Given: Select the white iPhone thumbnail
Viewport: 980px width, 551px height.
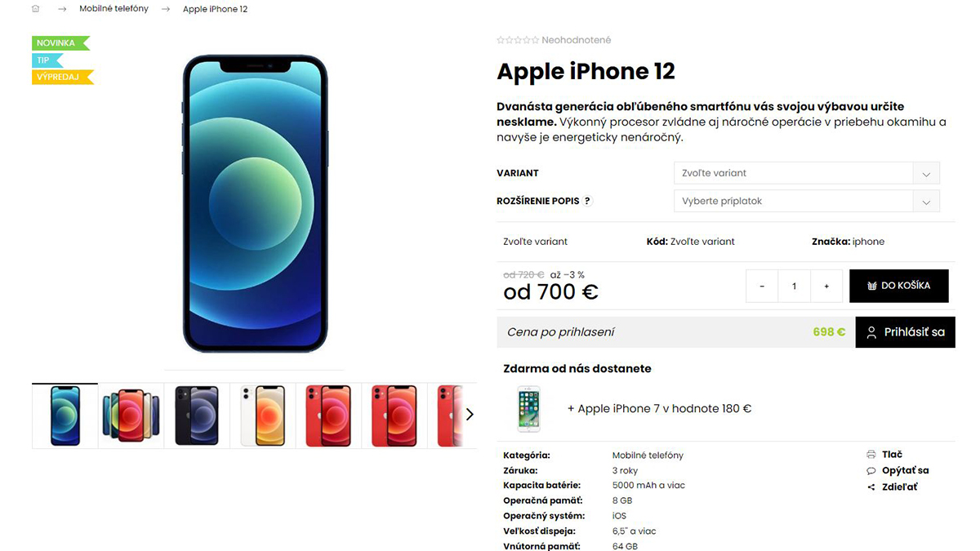Looking at the screenshot, I should pos(263,415).
